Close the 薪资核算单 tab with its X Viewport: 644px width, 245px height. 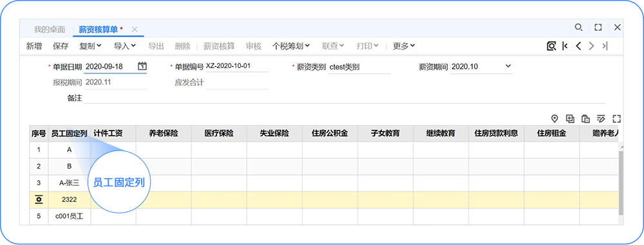click(135, 30)
